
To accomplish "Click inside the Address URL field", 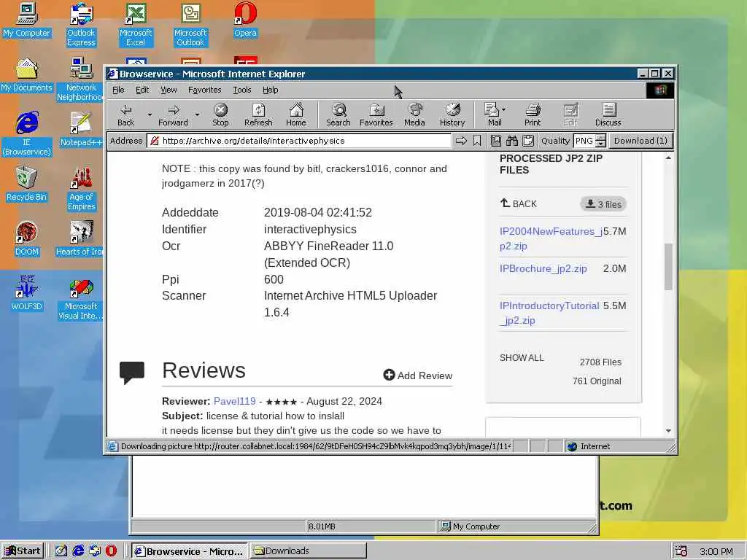I will 300,141.
